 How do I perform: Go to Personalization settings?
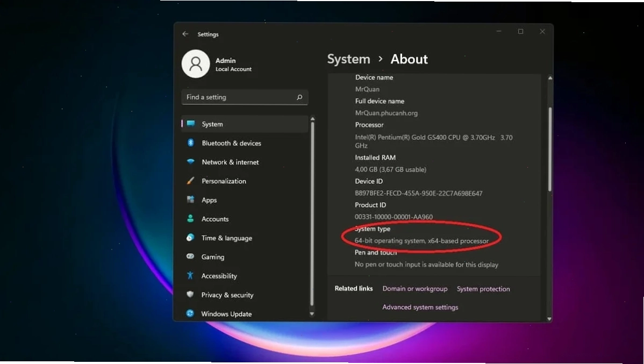point(224,181)
